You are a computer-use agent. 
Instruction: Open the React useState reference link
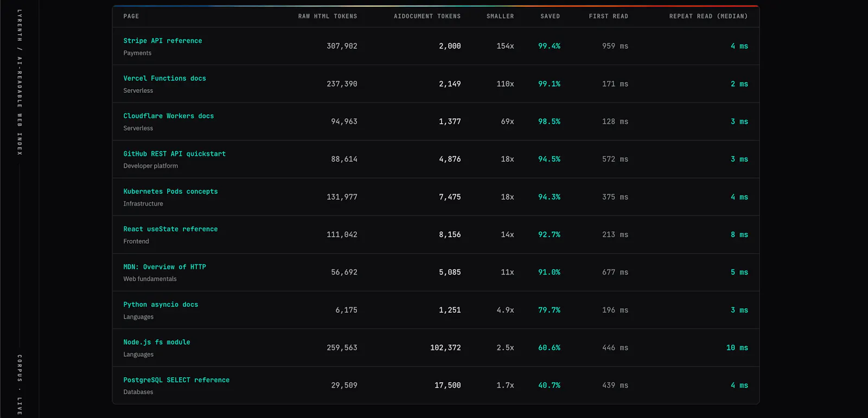pyautogui.click(x=170, y=229)
